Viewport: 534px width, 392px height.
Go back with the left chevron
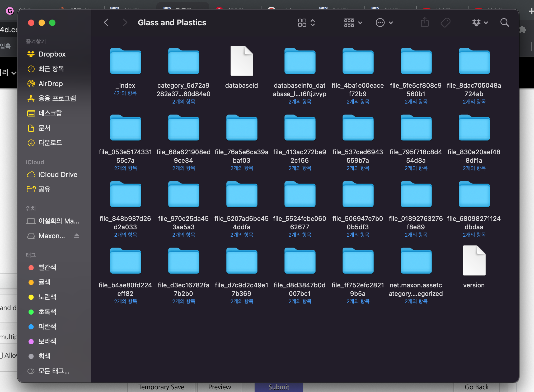(106, 23)
